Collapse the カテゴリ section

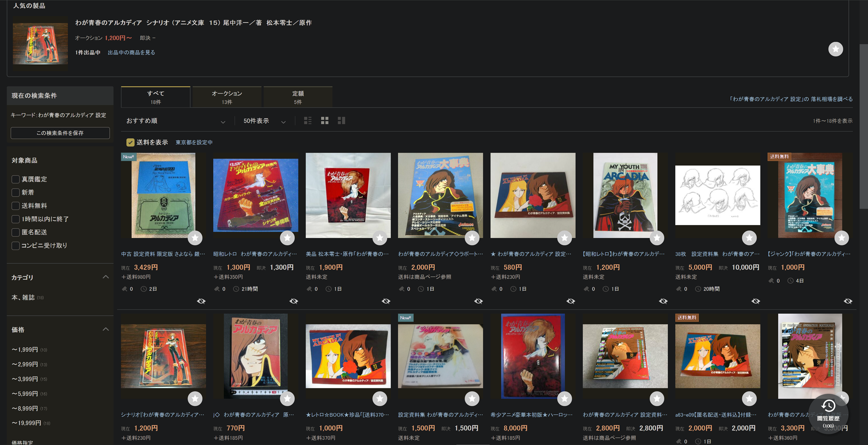tap(106, 277)
